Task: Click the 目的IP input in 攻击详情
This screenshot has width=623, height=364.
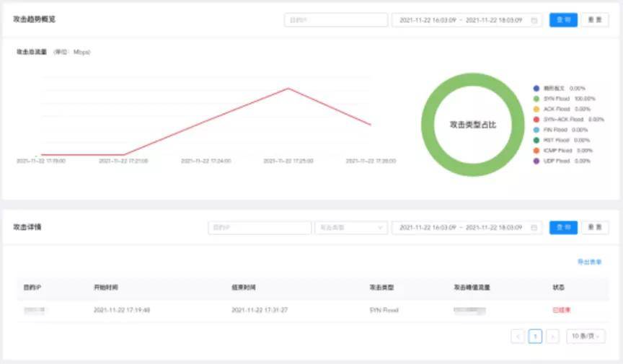Action: [x=260, y=228]
